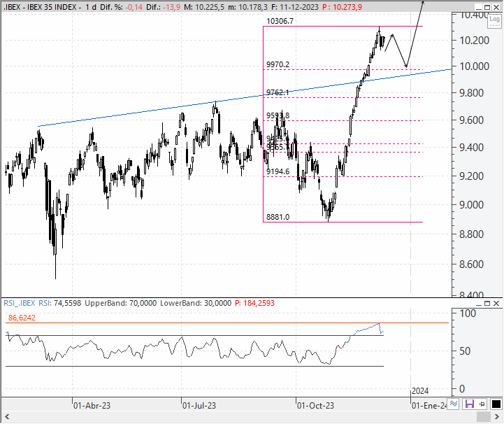Click the blue zigzag chart icon
This screenshot has width=504, height=424.
click(x=454, y=404)
